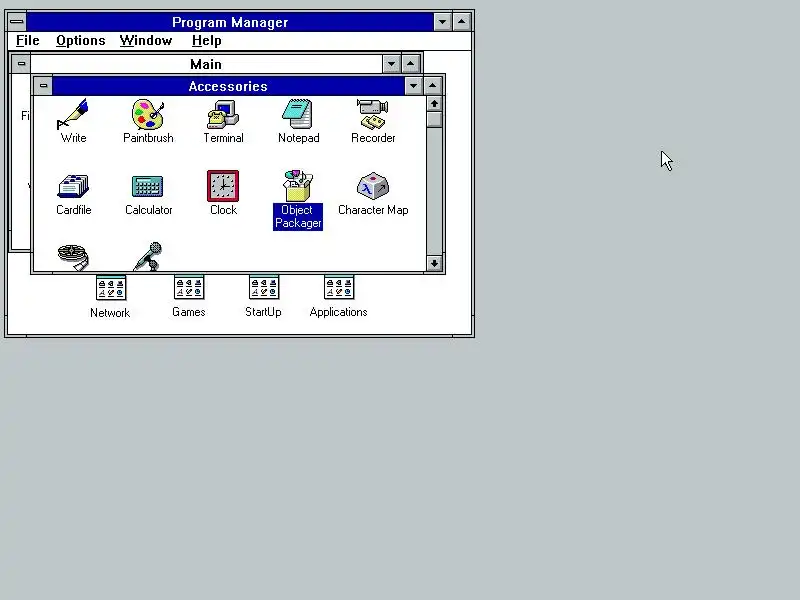
Task: Open Program Manager control menu box
Action: coord(17,22)
